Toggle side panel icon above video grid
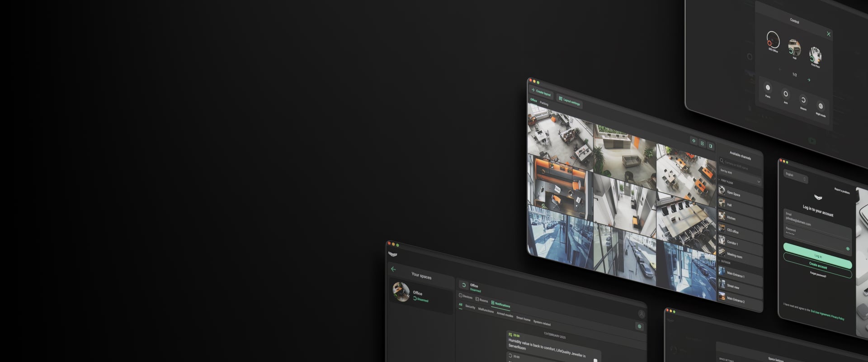The height and width of the screenshot is (362, 868). [x=711, y=146]
